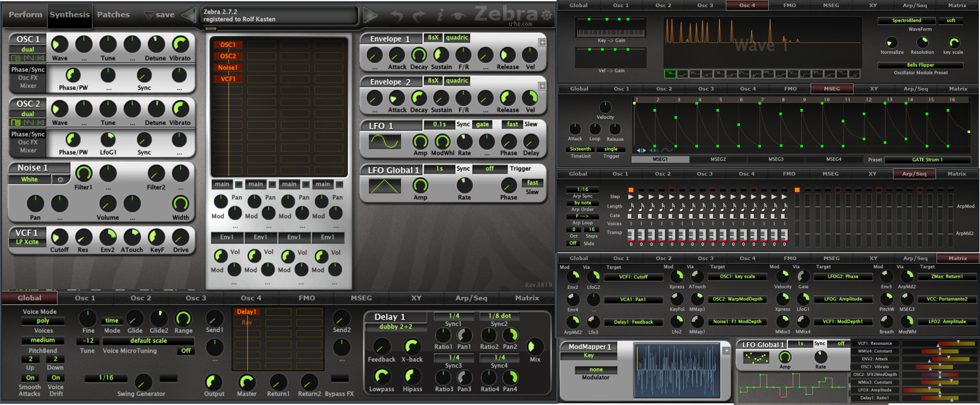Viewport: 980px width, 405px height.
Task: Select the first highlighted waveform thumbnail in Osc 4
Action: tap(670, 74)
